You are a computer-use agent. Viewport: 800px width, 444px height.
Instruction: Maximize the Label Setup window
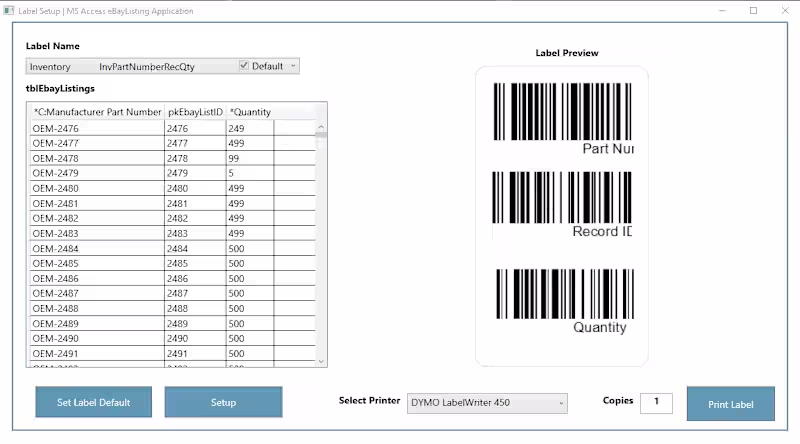pos(753,10)
